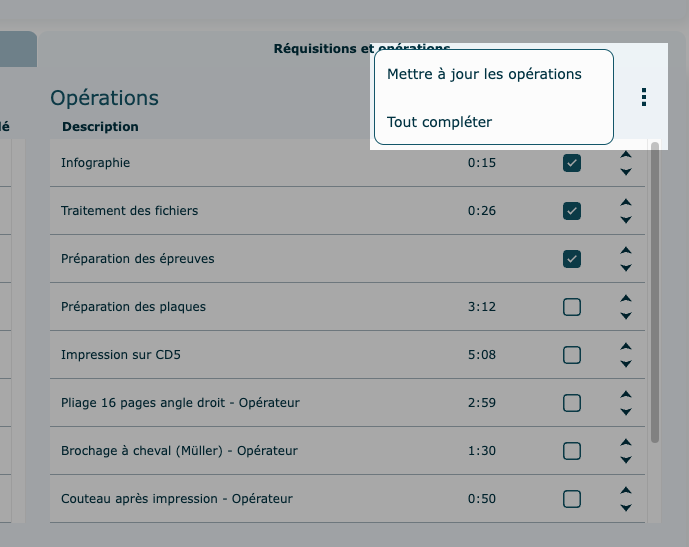
Task: Uncheck the Infographie checkbox
Action: tap(572, 163)
